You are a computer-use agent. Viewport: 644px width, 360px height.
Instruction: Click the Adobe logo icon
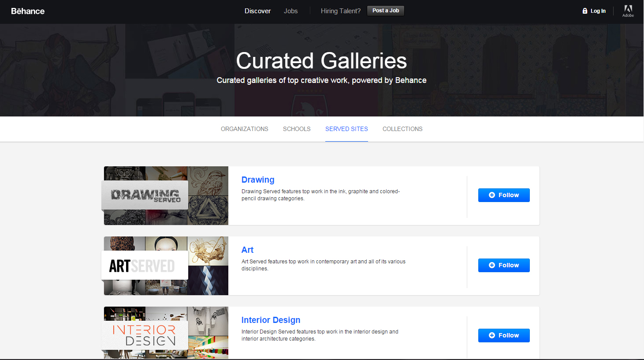(x=628, y=11)
